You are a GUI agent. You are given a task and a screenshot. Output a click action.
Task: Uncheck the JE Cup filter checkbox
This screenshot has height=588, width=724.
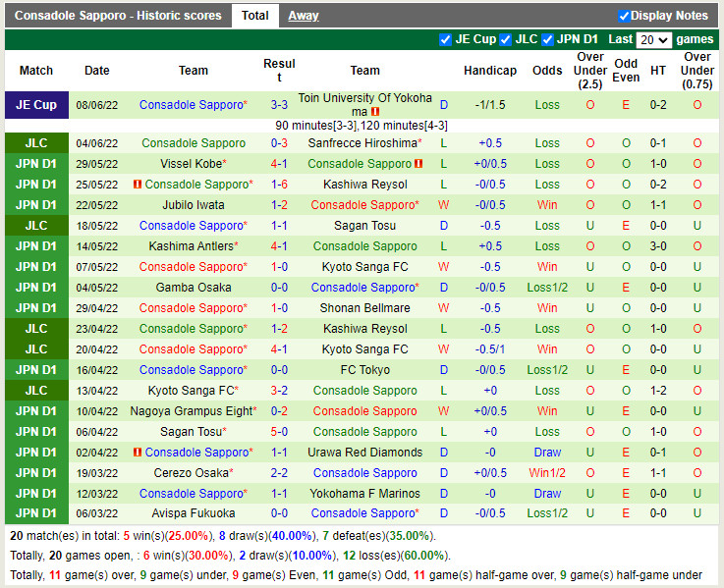446,39
